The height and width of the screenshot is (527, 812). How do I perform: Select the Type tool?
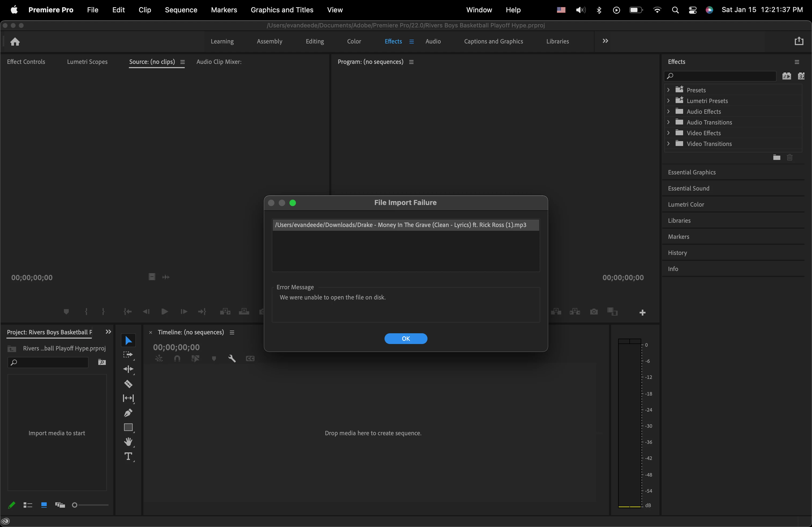(128, 456)
